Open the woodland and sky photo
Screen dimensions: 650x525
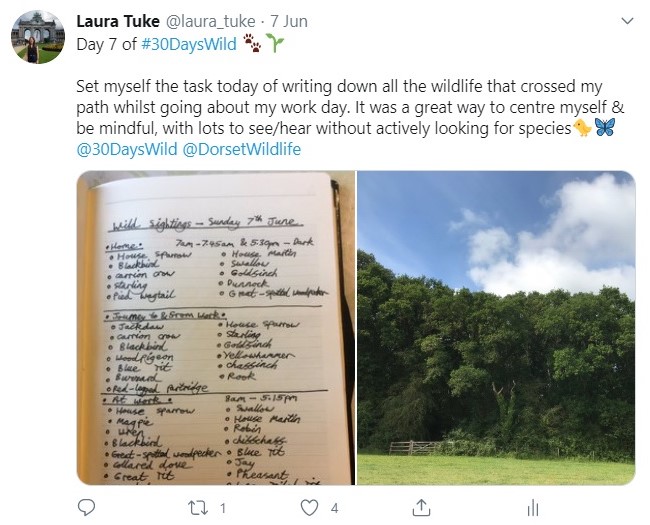[496, 327]
